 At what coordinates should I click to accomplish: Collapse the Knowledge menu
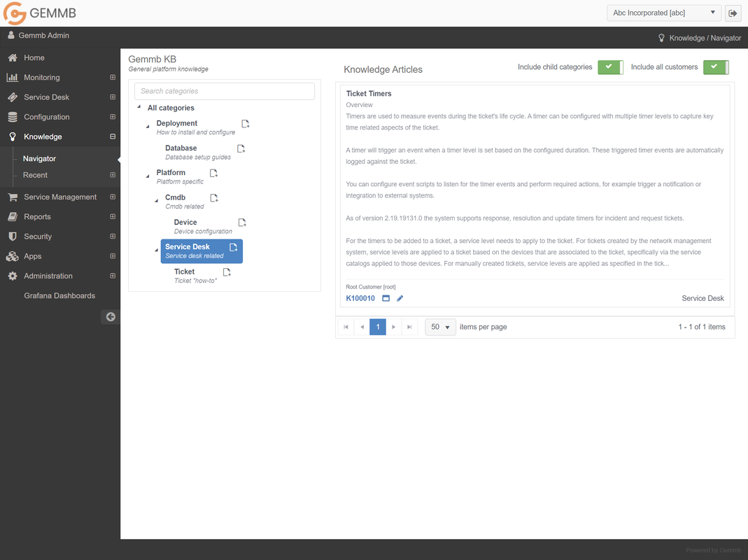(113, 136)
